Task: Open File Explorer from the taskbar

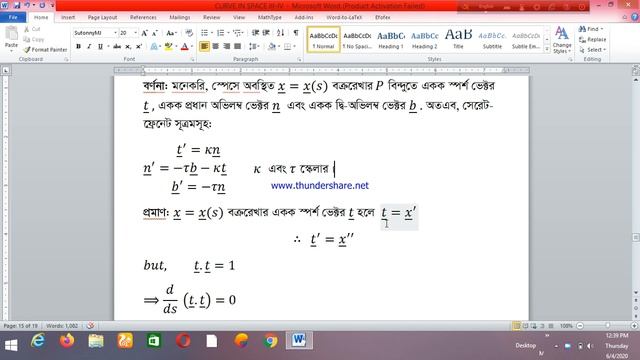Action: (x=96, y=340)
